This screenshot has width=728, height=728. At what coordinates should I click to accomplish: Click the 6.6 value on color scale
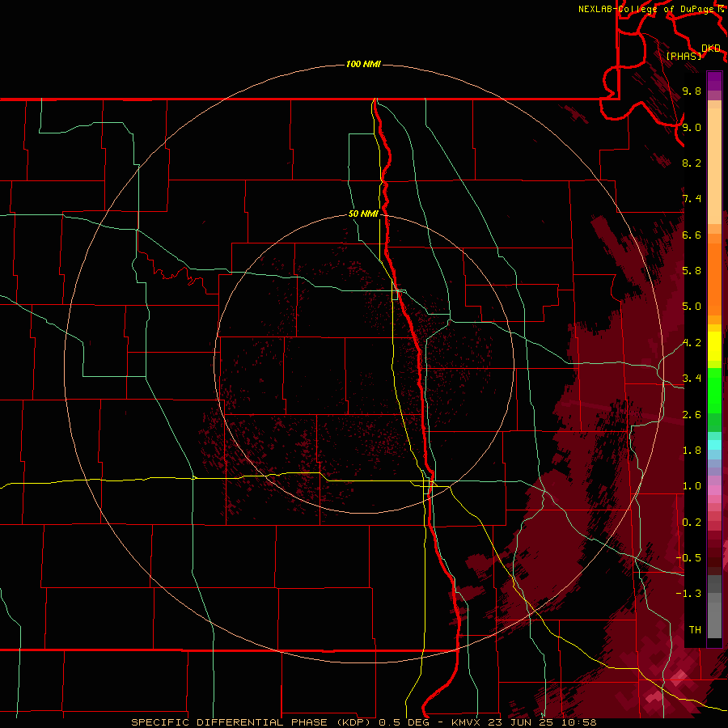pyautogui.click(x=692, y=235)
